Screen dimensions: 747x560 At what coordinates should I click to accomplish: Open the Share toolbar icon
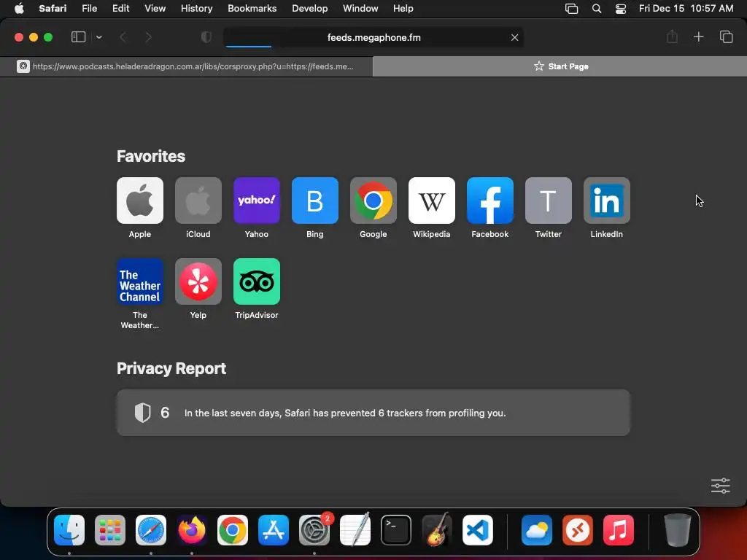pos(672,36)
